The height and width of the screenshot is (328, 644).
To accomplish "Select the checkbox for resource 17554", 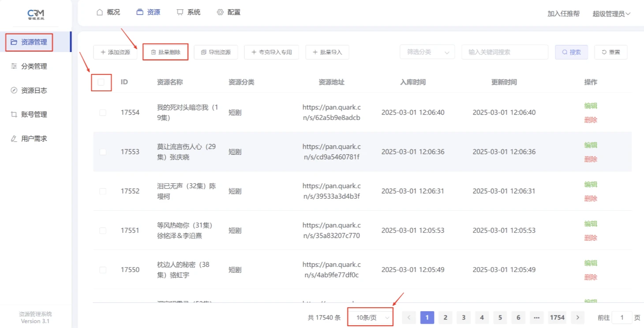I will coord(103,112).
